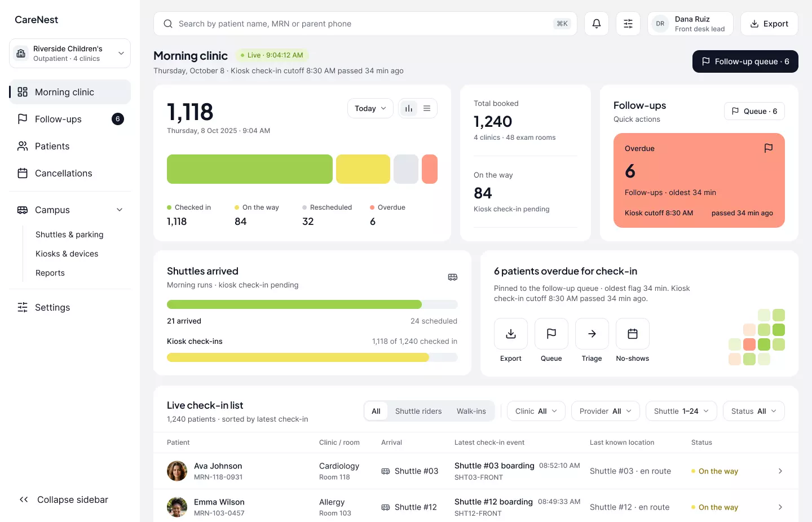The width and height of the screenshot is (812, 522).
Task: Click the Queue · 6 button in Follow-ups card
Action: click(x=754, y=111)
